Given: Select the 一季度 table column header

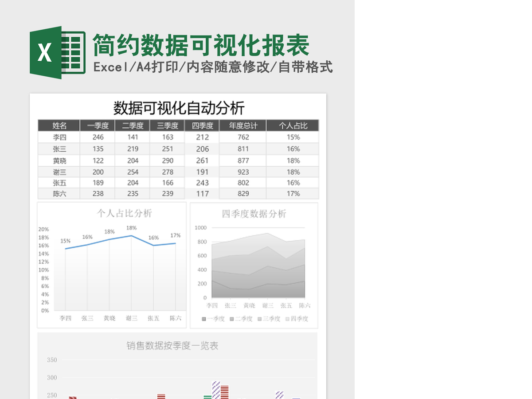Looking at the screenshot, I should tap(98, 125).
